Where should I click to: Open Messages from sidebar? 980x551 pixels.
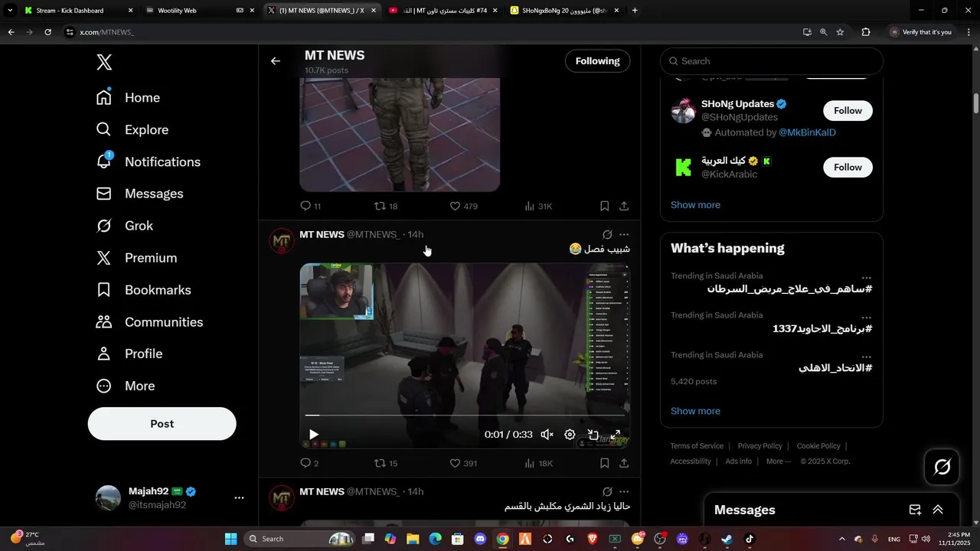click(139, 194)
